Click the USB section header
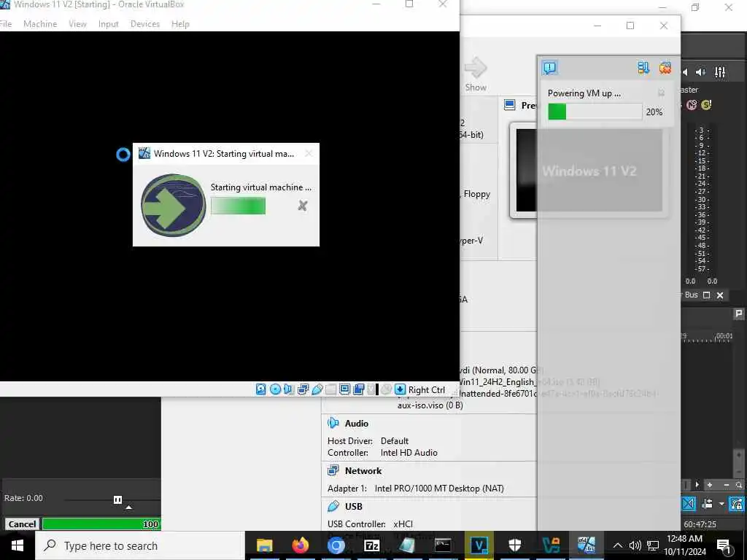The width and height of the screenshot is (747, 560). coord(354,506)
